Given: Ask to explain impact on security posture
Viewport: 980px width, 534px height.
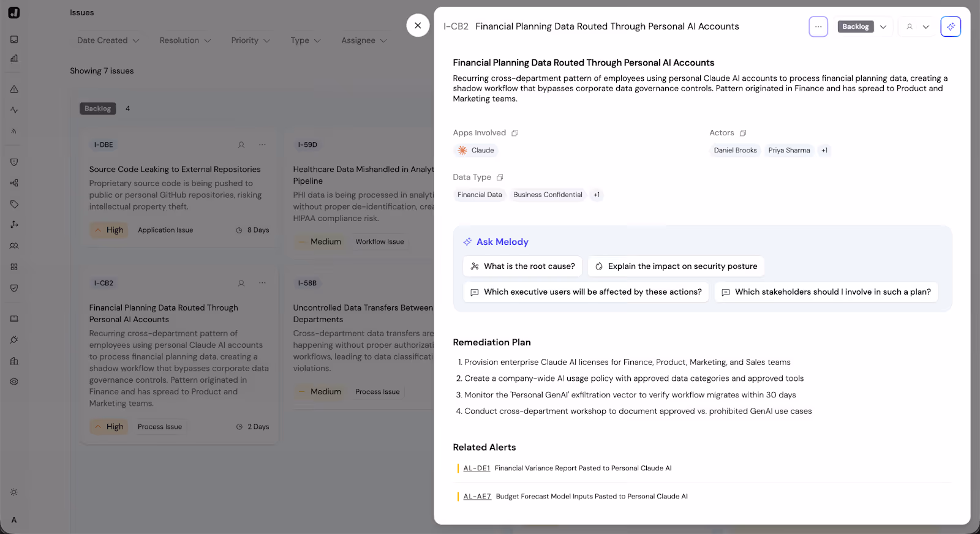Looking at the screenshot, I should [676, 266].
